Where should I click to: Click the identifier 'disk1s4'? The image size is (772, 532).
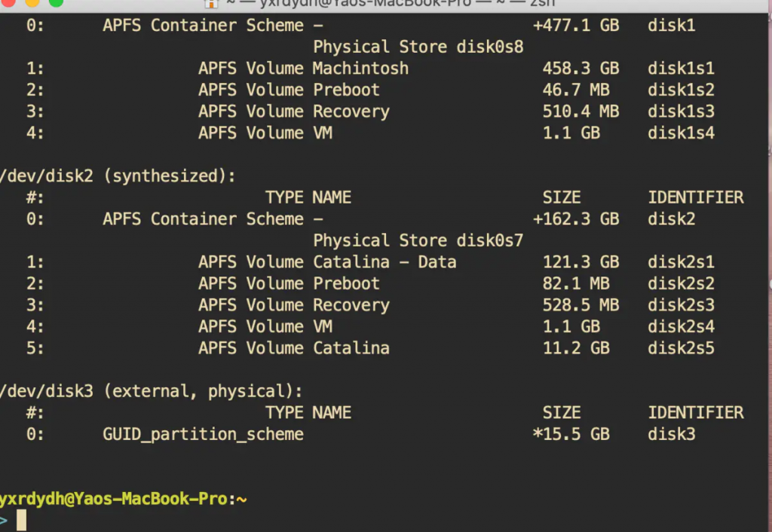pos(681,133)
